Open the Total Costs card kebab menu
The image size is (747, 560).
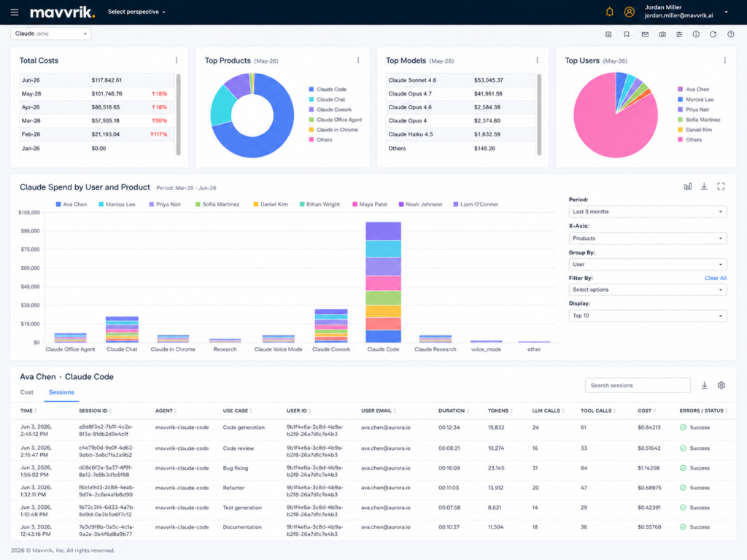point(177,61)
